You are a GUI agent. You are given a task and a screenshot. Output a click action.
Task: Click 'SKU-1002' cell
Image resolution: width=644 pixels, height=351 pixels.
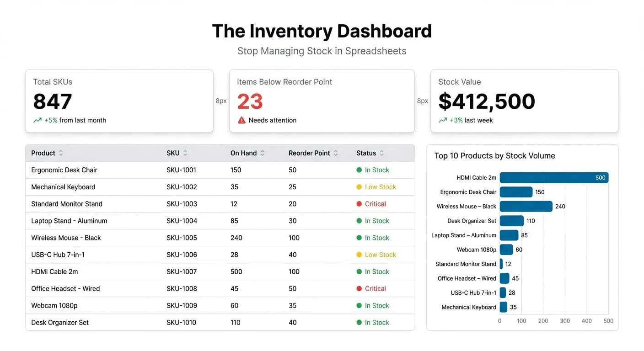(182, 187)
